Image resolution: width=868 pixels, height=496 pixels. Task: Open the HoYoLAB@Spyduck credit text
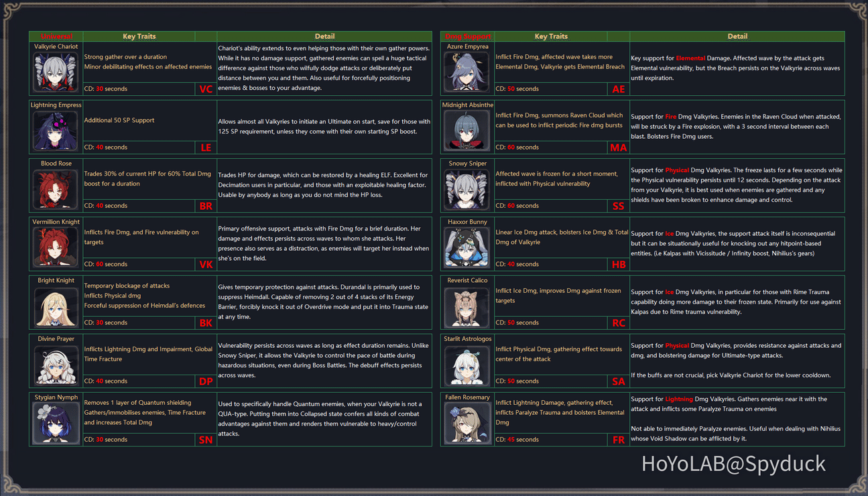733,463
